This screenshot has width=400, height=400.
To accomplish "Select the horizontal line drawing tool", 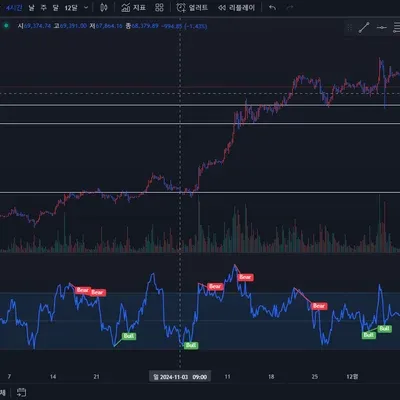I will (381, 28).
